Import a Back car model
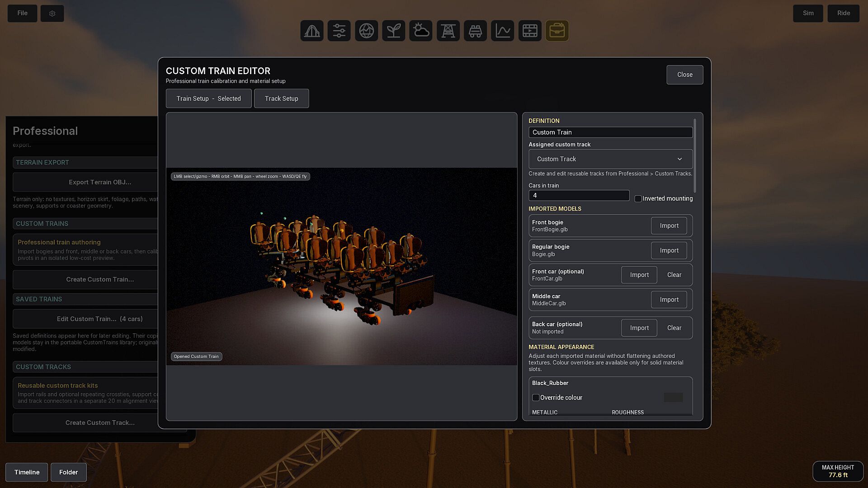 [x=639, y=328]
